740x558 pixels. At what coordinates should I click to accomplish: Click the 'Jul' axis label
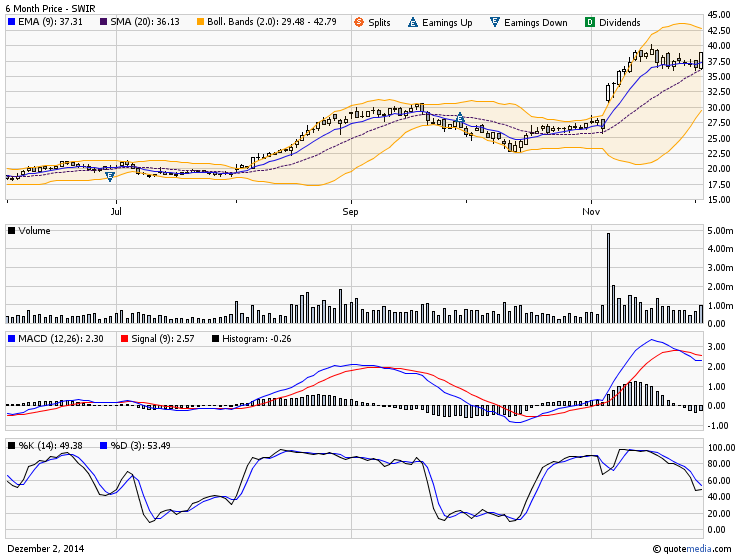tap(116, 211)
